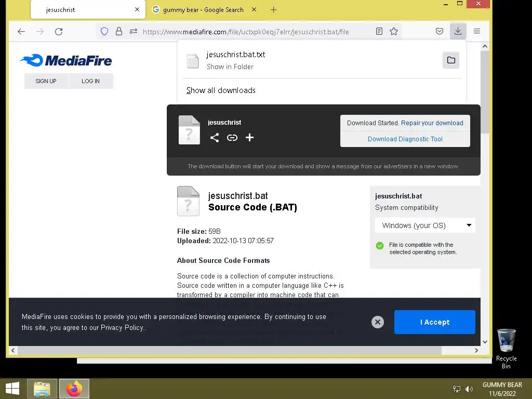Open site permissions icon in address bar
Screen dimensions: 532x399
coord(134,32)
